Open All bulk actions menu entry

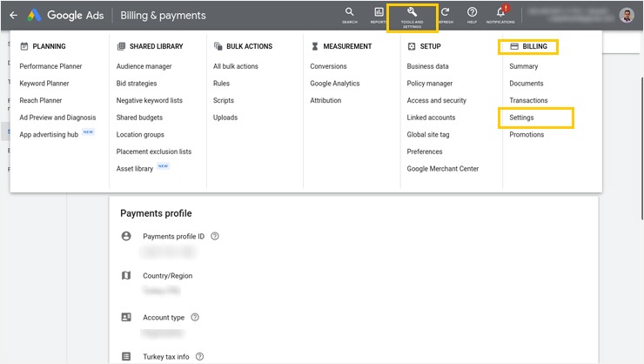(236, 66)
